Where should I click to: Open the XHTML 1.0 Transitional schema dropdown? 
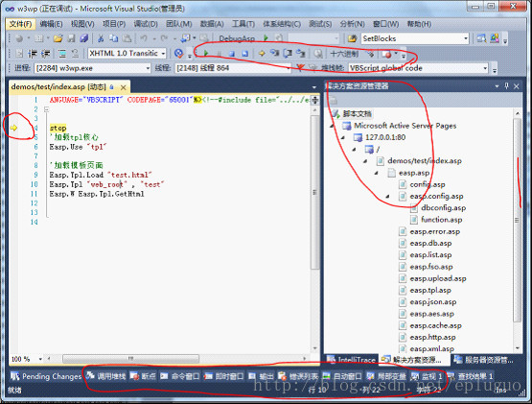(127, 54)
